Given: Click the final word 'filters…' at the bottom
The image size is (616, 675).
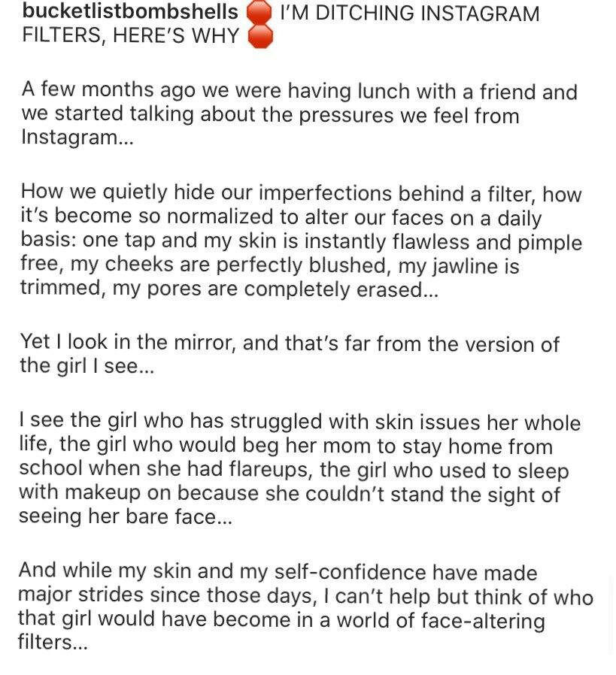Looking at the screenshot, I should pyautogui.click(x=53, y=642).
